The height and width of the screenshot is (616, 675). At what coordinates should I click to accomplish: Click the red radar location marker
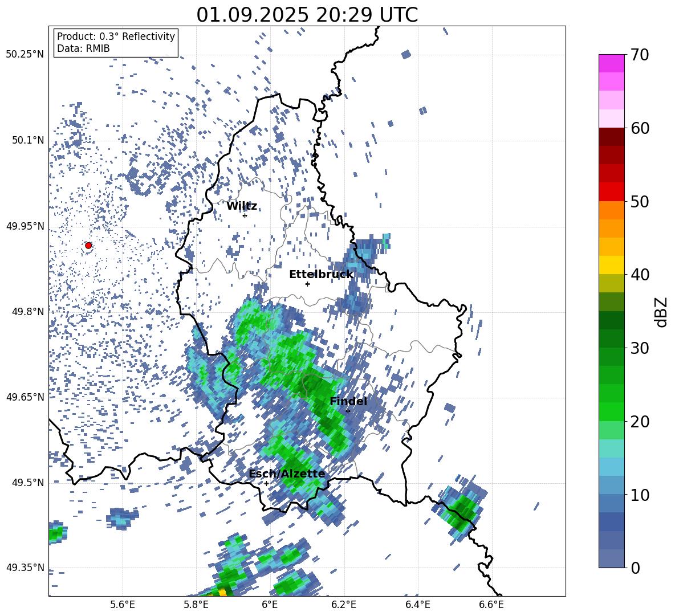coord(88,245)
